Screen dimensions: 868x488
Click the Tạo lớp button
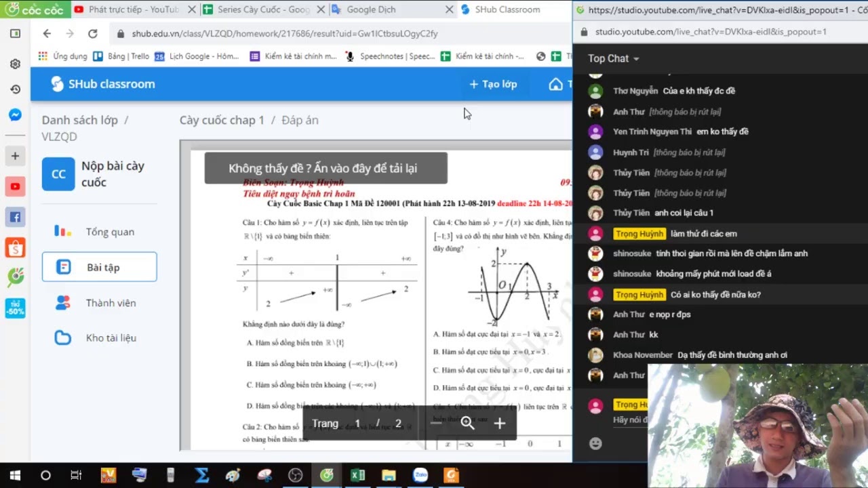pyautogui.click(x=493, y=84)
